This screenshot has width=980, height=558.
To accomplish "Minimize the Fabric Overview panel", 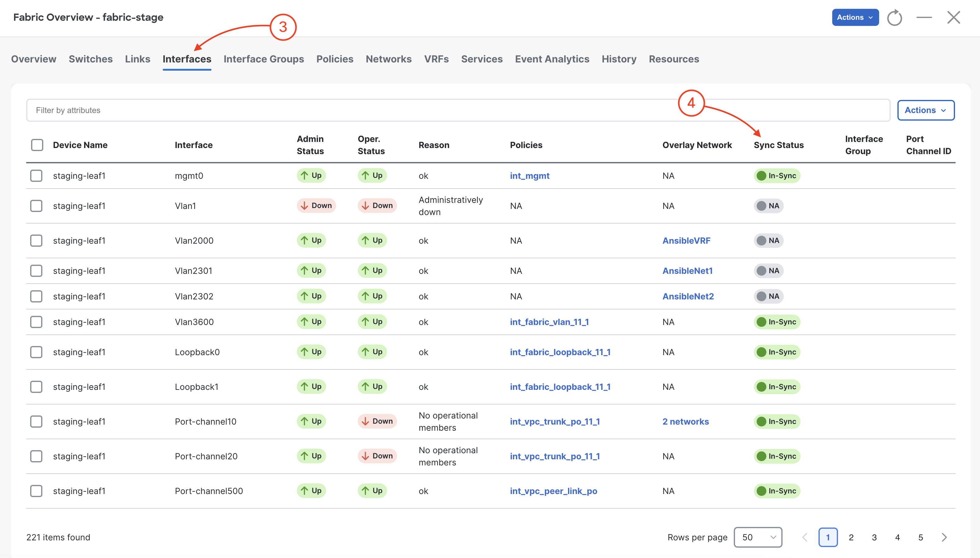I will point(924,17).
